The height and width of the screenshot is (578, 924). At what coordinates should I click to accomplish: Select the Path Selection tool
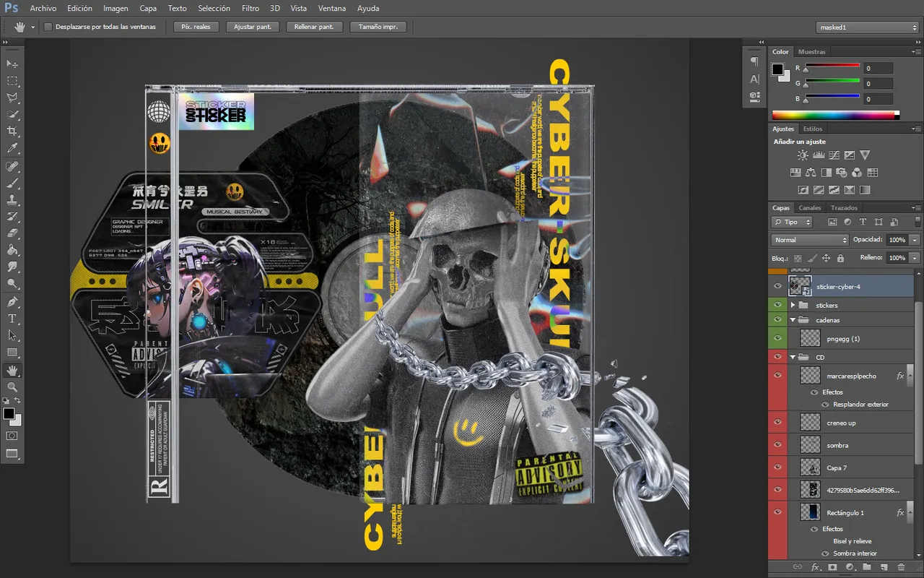click(x=12, y=335)
